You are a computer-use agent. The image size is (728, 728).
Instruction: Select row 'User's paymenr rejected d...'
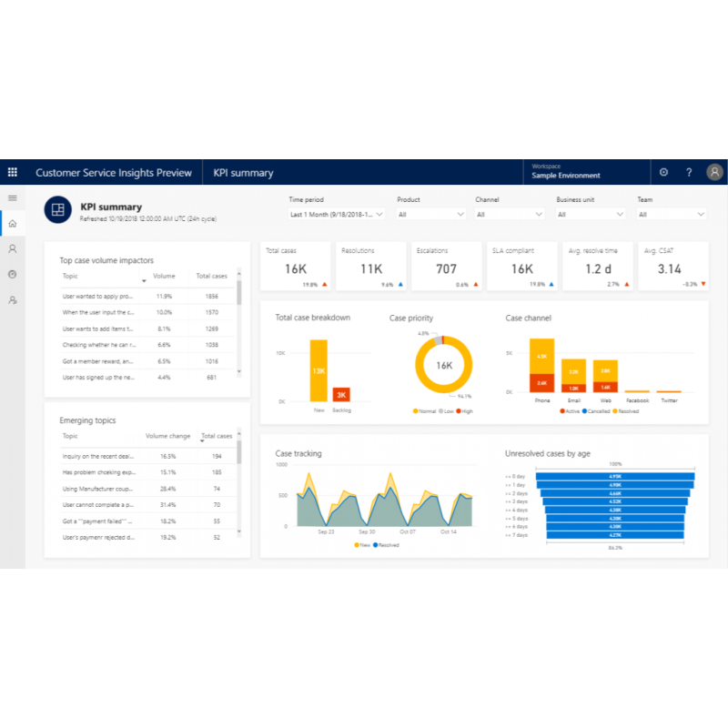147,537
